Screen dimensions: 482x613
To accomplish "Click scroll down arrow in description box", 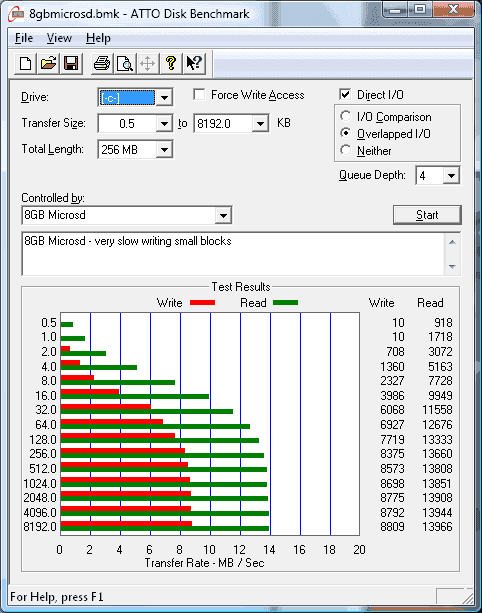I will (x=452, y=267).
